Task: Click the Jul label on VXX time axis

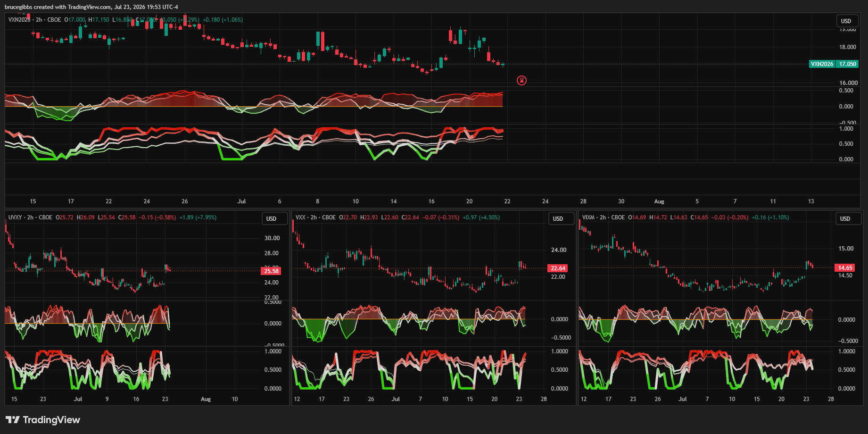Action: pyautogui.click(x=396, y=399)
